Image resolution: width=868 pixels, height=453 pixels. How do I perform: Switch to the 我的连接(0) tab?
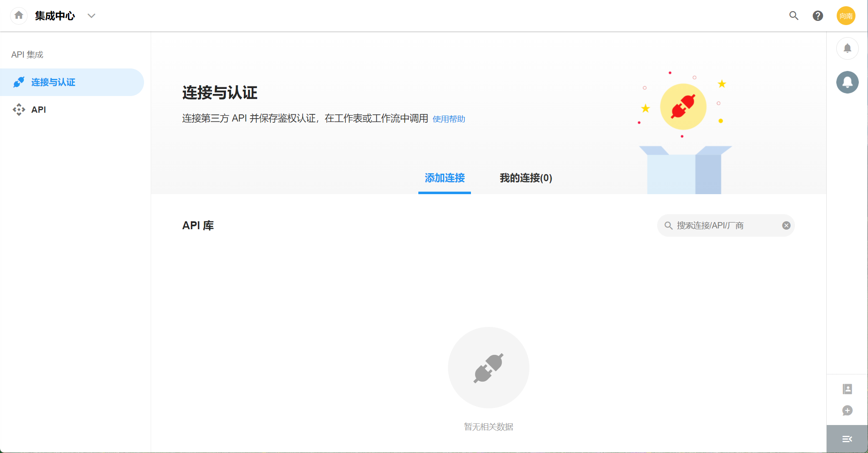pyautogui.click(x=526, y=178)
